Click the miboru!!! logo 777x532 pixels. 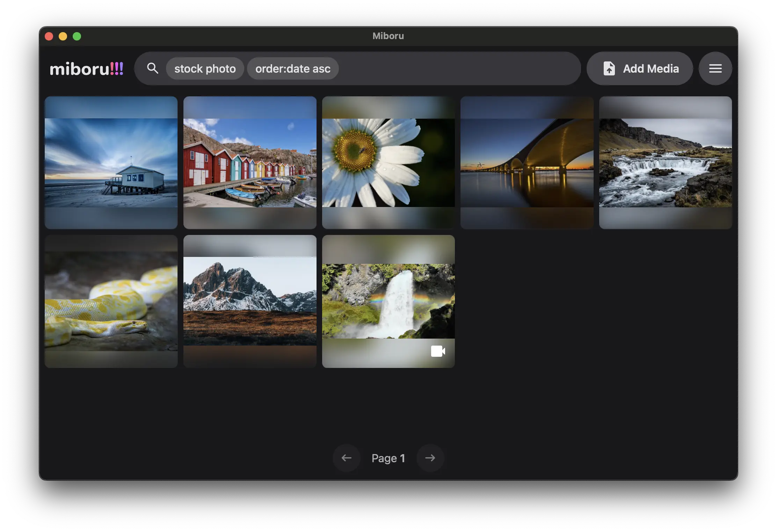pyautogui.click(x=86, y=69)
